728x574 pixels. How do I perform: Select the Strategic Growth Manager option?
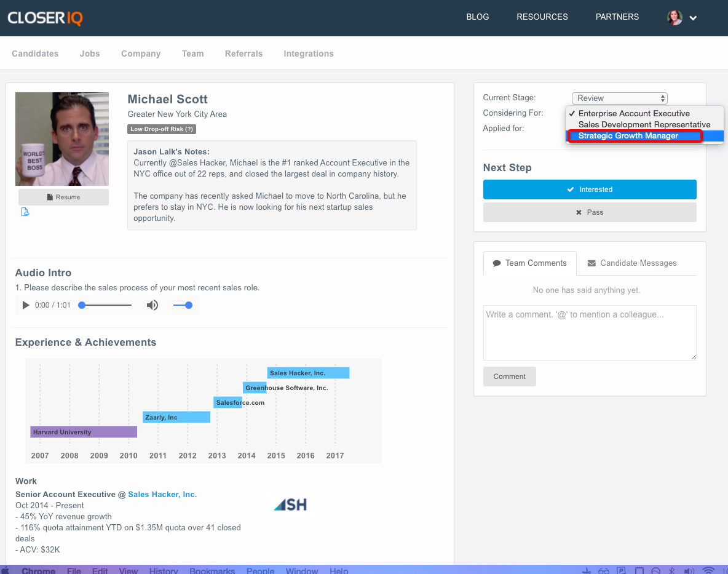628,136
